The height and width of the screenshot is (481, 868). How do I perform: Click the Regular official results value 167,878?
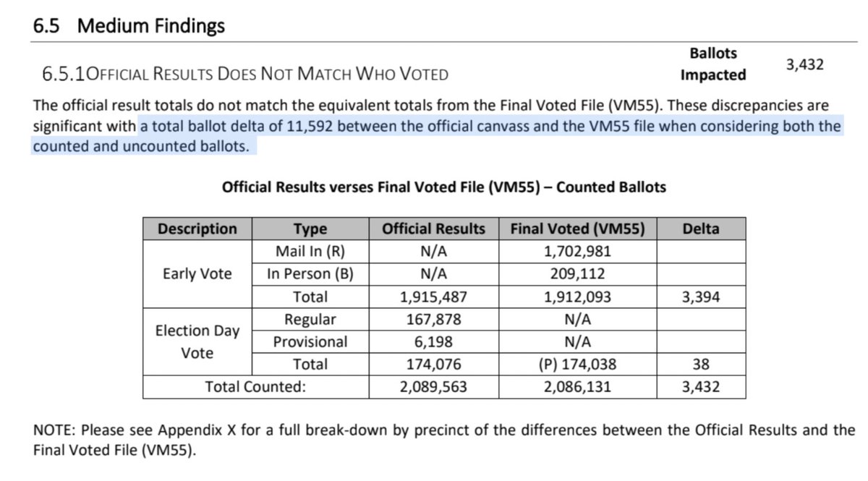(x=433, y=319)
